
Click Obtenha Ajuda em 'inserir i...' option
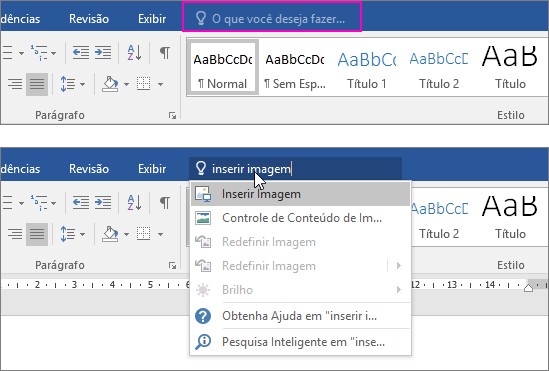point(300,316)
